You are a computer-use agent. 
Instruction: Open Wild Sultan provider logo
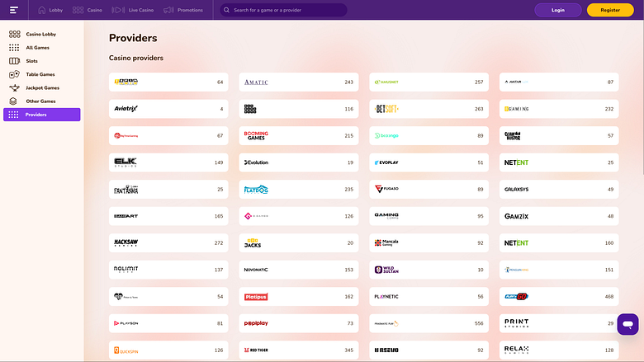[x=386, y=270]
